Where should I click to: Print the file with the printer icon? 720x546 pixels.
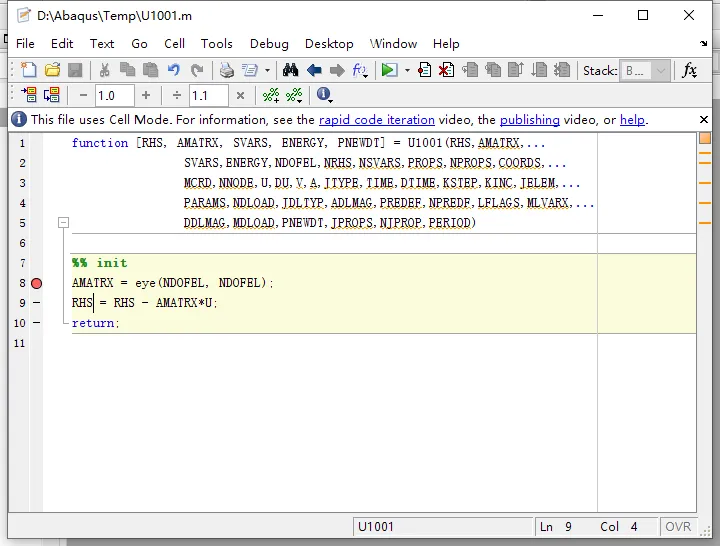pyautogui.click(x=226, y=70)
